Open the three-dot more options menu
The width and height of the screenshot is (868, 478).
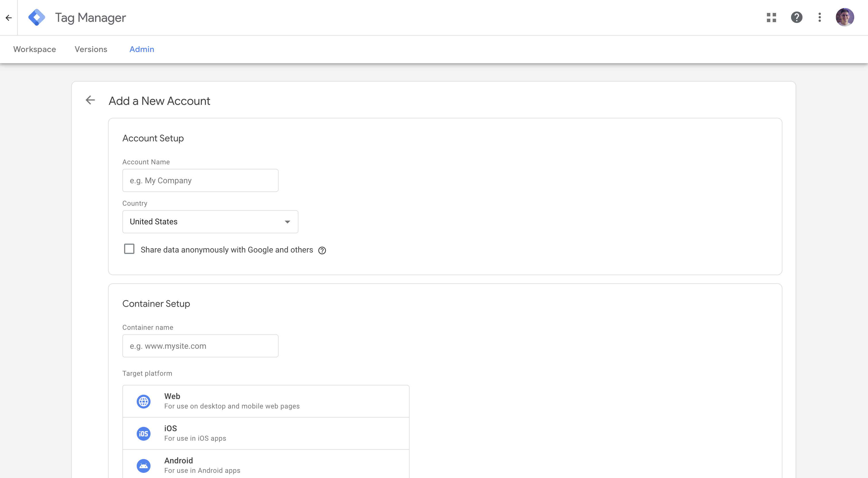(820, 18)
